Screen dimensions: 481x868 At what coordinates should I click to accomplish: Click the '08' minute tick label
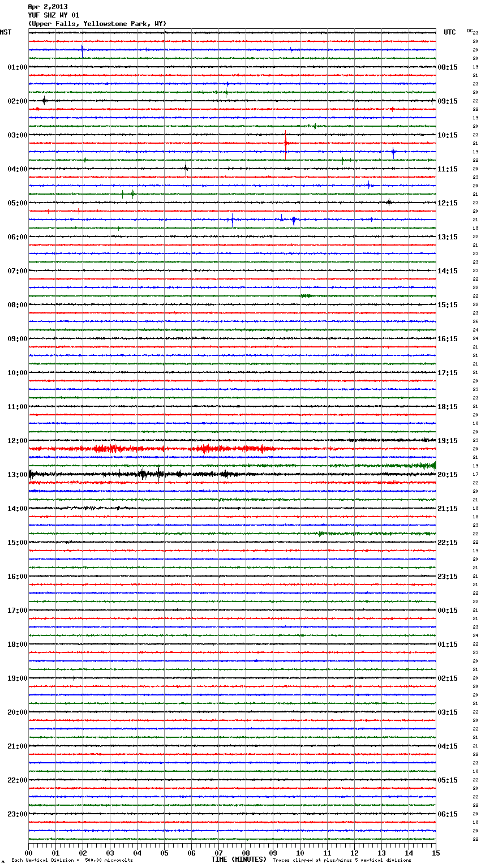(246, 853)
